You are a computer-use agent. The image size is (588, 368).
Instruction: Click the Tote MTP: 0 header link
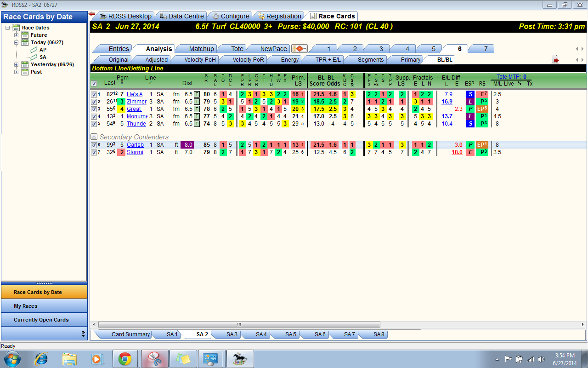[x=511, y=77]
